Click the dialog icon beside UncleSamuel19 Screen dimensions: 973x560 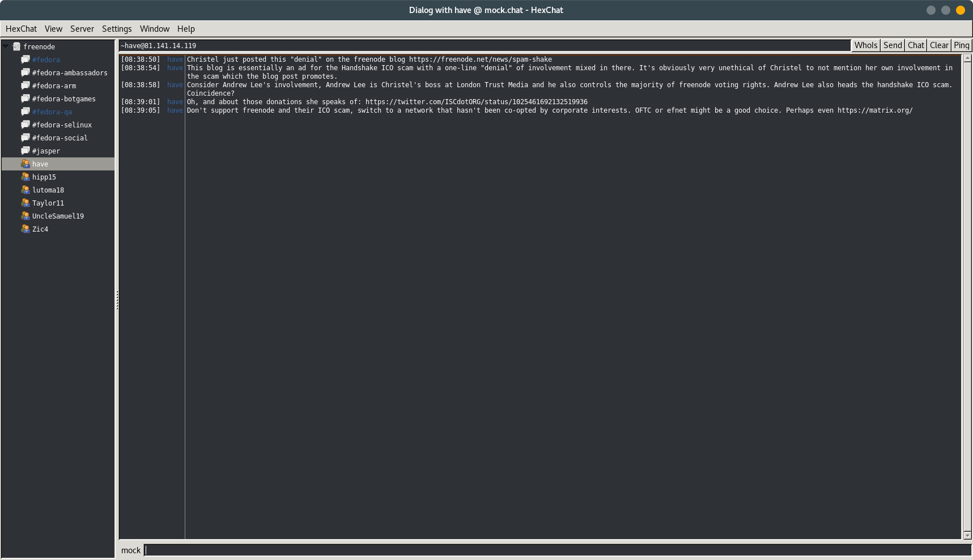26,216
